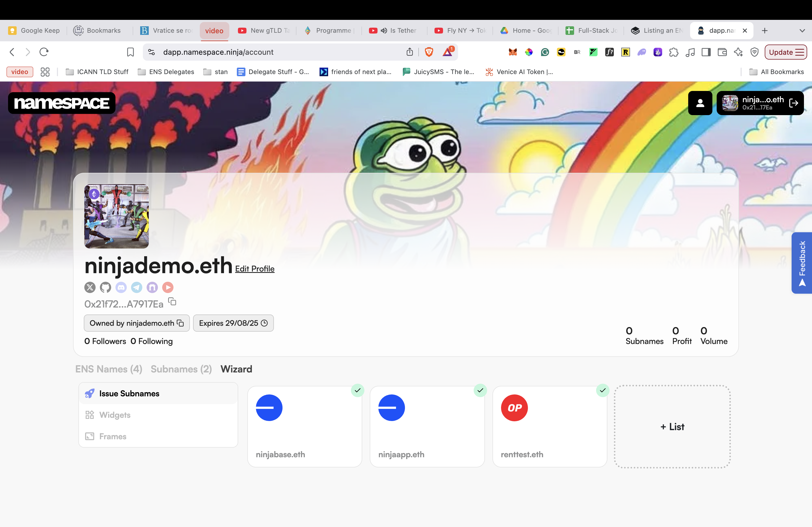Image resolution: width=812 pixels, height=527 pixels.
Task: Click the + List dashed card
Action: [672, 426]
